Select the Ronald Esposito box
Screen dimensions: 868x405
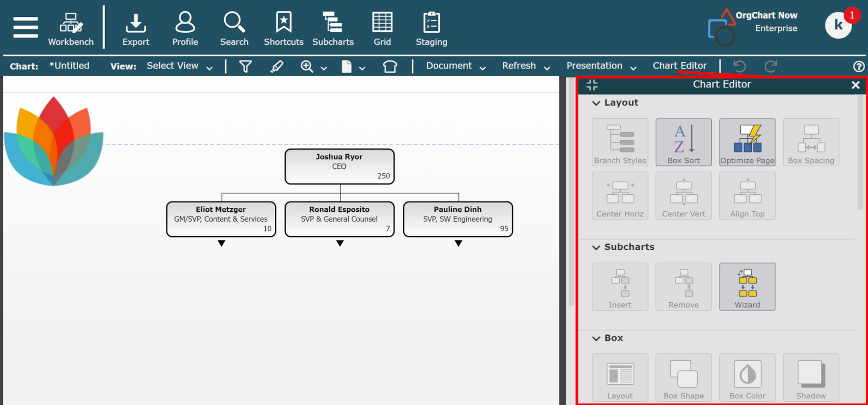pos(339,219)
